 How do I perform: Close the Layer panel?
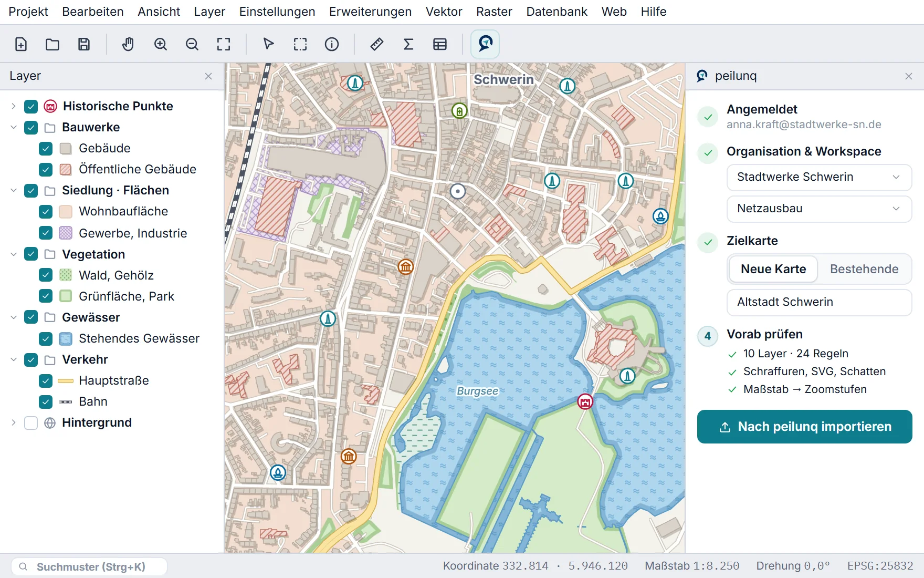(208, 76)
